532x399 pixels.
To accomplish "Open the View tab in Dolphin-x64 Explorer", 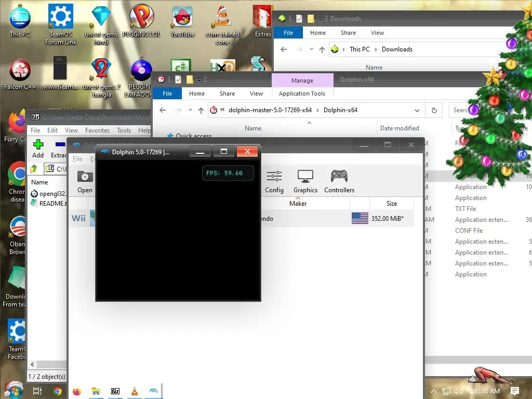I will click(x=256, y=94).
